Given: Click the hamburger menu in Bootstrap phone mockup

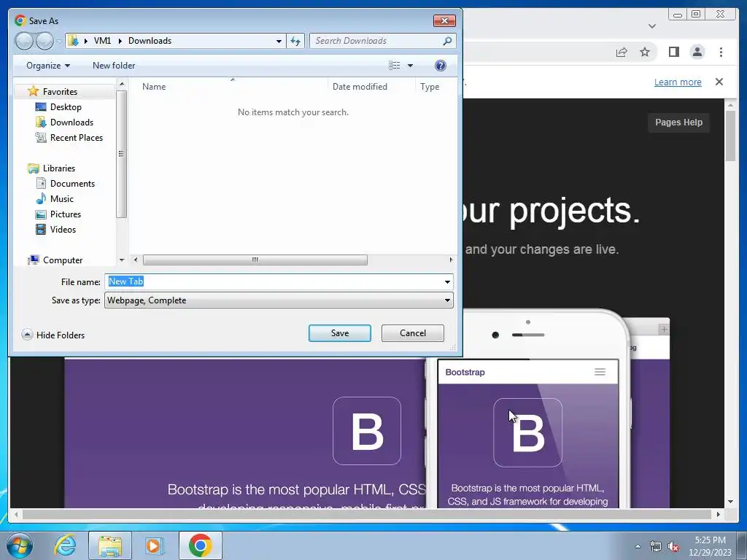Looking at the screenshot, I should [x=600, y=372].
